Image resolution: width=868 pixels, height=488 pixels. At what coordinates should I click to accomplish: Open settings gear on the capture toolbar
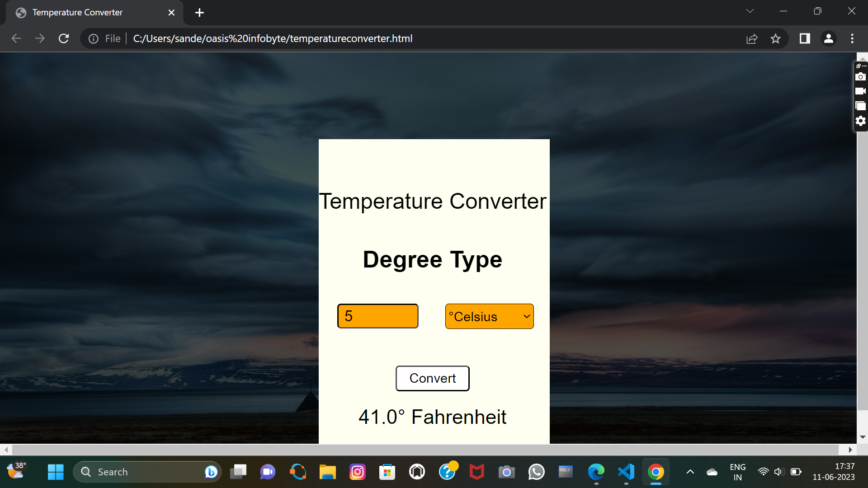point(861,121)
